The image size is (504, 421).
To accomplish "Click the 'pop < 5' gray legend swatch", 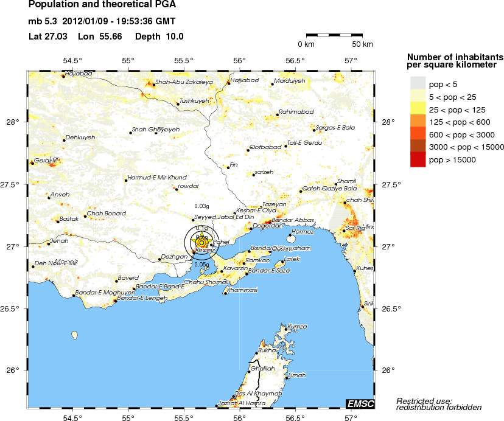I will pyautogui.click(x=417, y=83).
